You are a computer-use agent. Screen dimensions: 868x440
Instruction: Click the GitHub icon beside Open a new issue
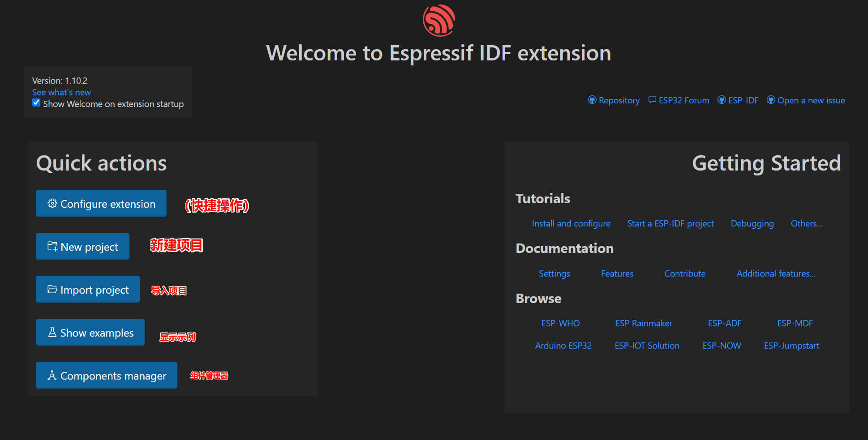(771, 100)
